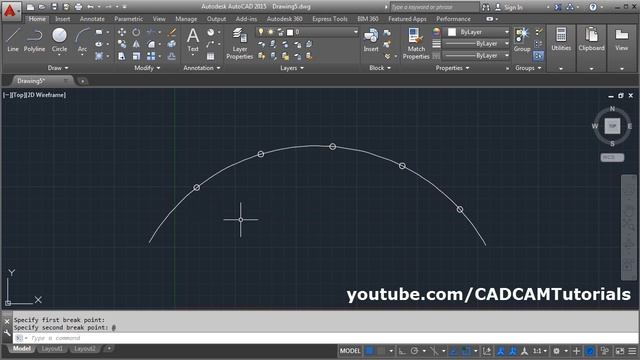Click the Mirror tool icon
Viewport: 640px width, 360px height.
[136, 44]
